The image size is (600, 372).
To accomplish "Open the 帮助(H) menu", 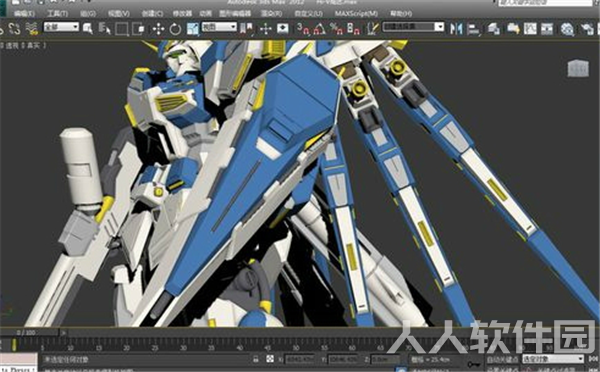I will [x=401, y=13].
